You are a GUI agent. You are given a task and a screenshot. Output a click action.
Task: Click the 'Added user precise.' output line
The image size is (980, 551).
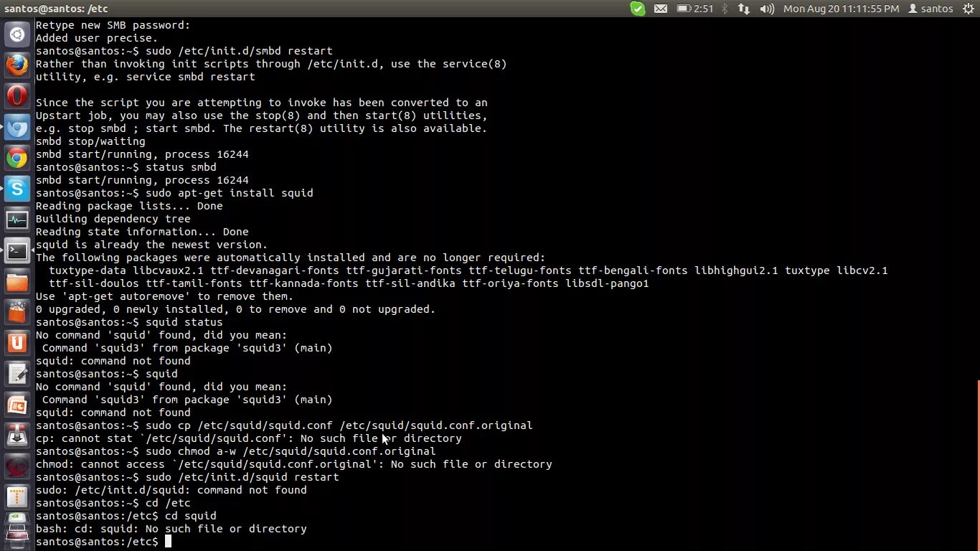click(97, 38)
